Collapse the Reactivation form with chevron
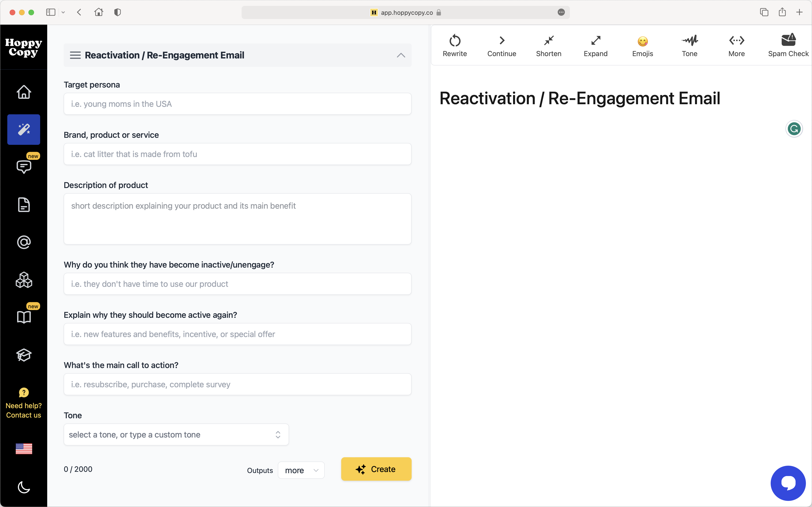The image size is (812, 507). (401, 55)
